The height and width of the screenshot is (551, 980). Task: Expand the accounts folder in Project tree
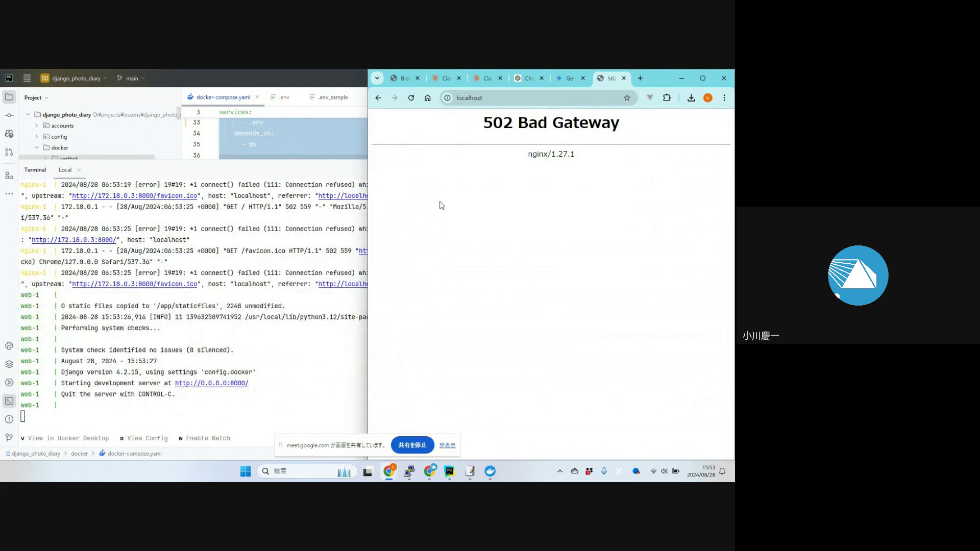coord(37,126)
